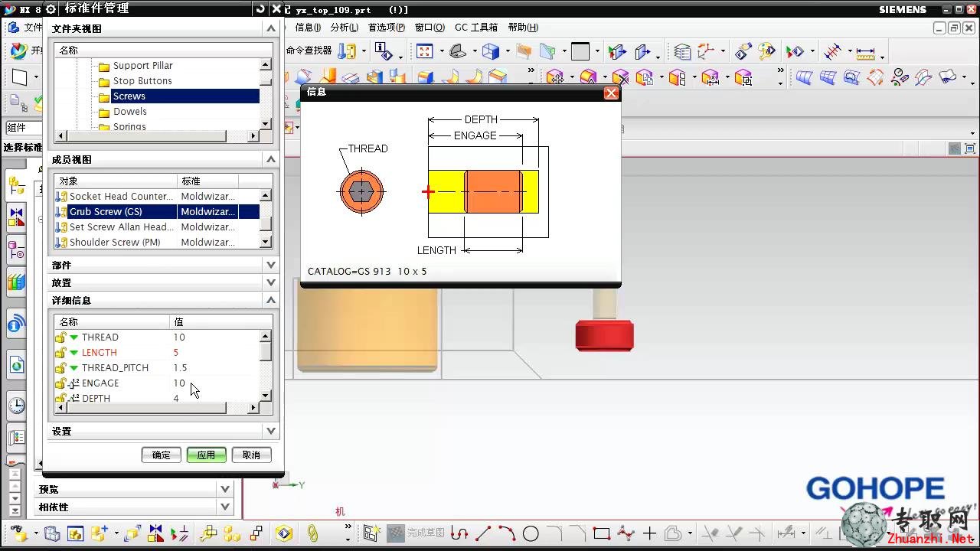This screenshot has height=551, width=980.
Task: Click the LENGTH value 5
Action: point(175,353)
